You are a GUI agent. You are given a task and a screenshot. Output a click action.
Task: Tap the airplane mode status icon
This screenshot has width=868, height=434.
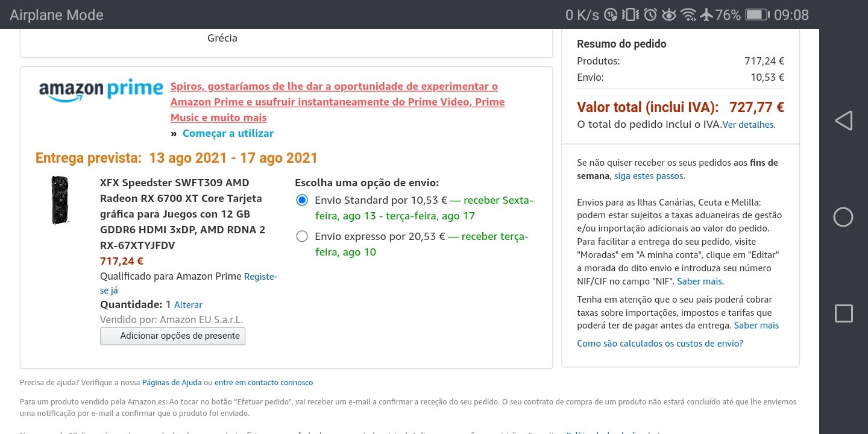pyautogui.click(x=706, y=14)
